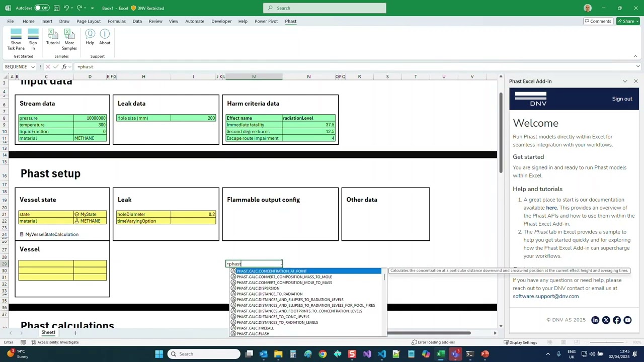Click the Save icon in title bar

56,8
